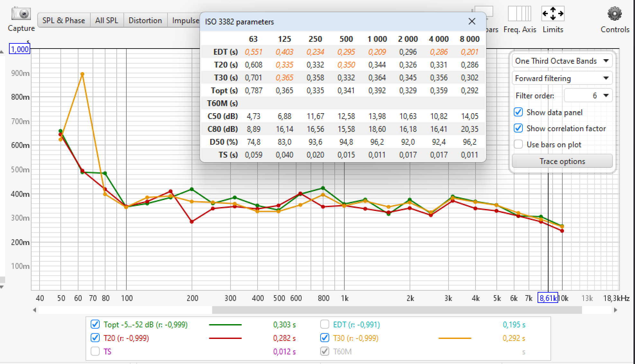Enable Use bars on plot
The image size is (635, 364).
(x=518, y=144)
